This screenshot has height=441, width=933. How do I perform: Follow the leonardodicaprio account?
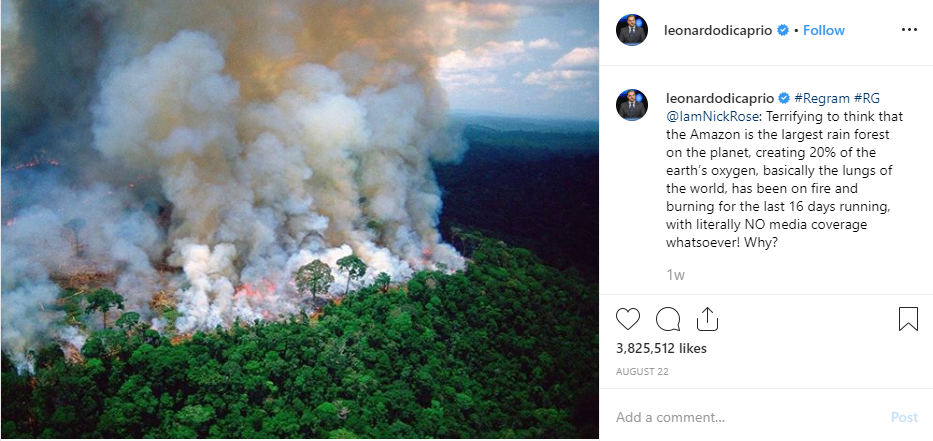tap(824, 30)
